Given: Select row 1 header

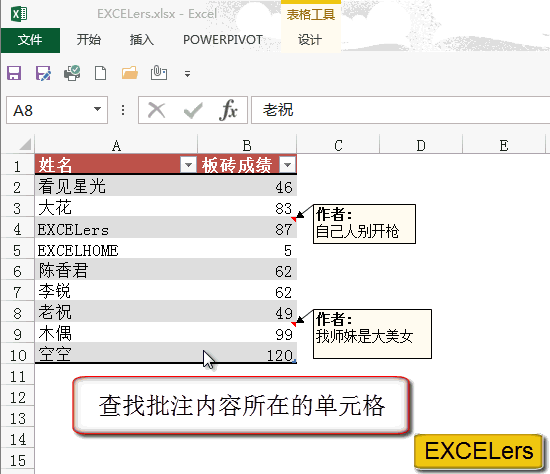Looking at the screenshot, I should click(17, 166).
